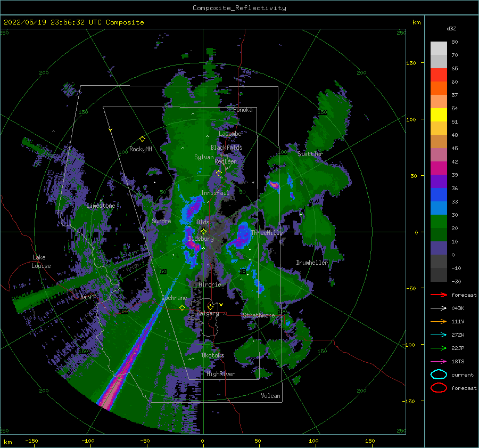Click the Innisfail city label
The image size is (479, 448).
point(215,193)
